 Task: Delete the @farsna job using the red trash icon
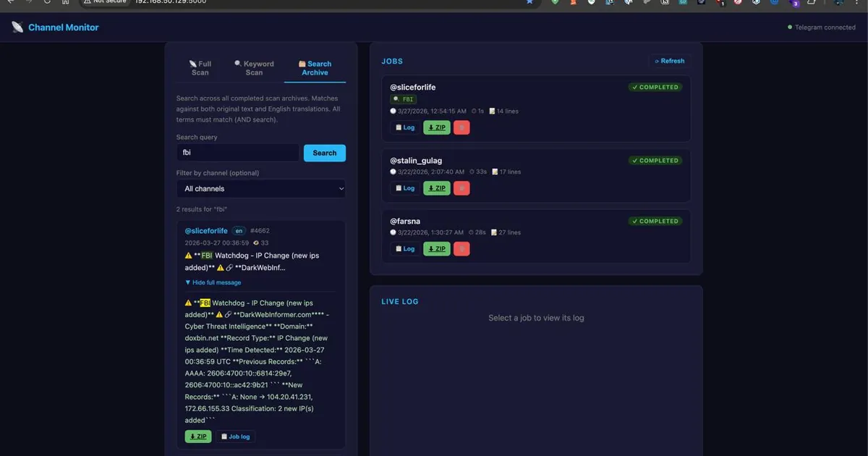(461, 248)
